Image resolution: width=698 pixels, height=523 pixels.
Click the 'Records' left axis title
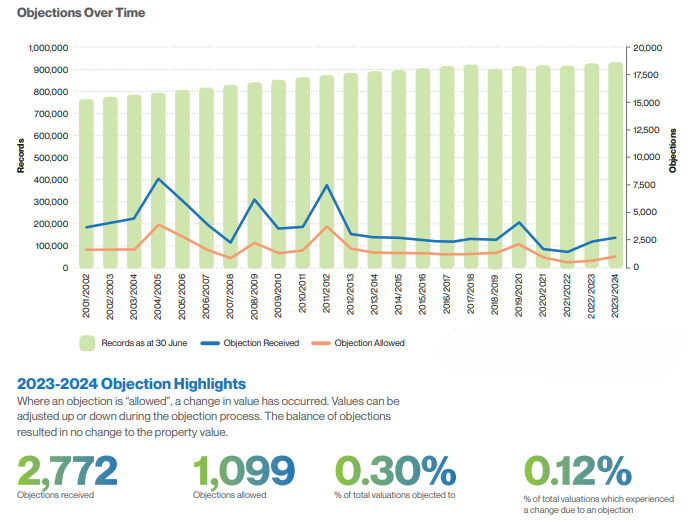20,157
